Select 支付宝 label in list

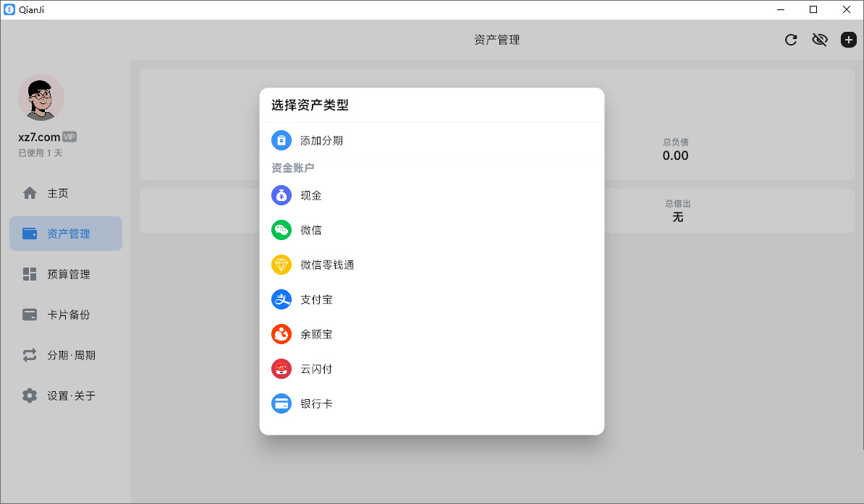coord(316,299)
